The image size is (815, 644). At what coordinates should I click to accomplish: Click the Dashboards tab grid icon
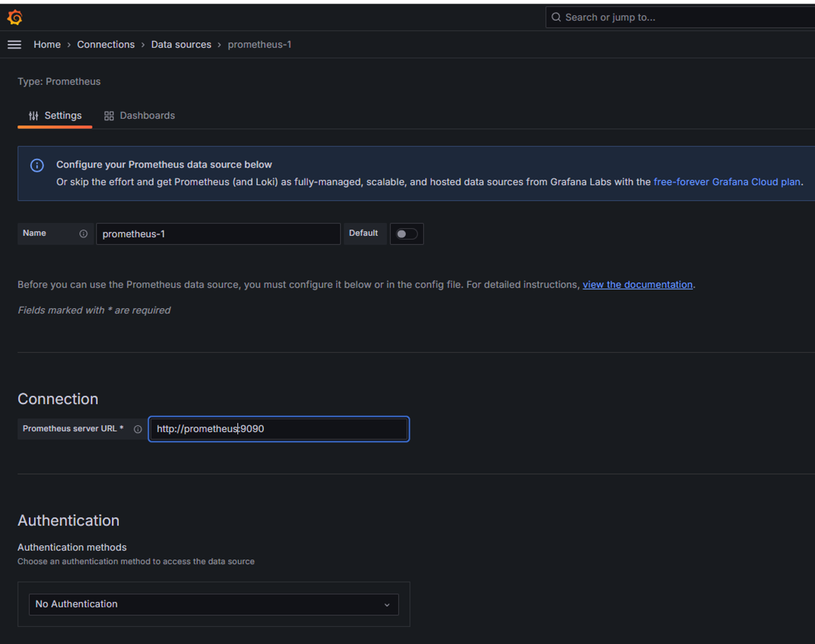pos(109,116)
